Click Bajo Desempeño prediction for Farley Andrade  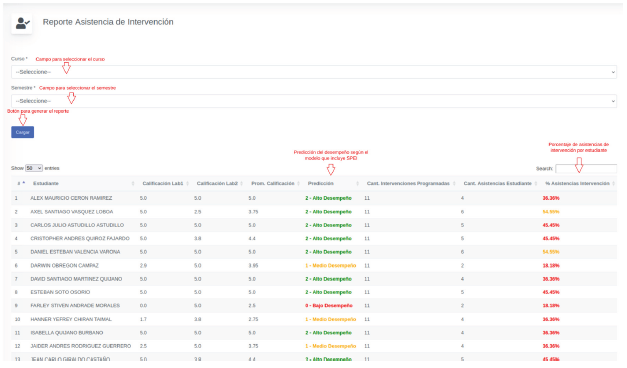[x=329, y=306]
